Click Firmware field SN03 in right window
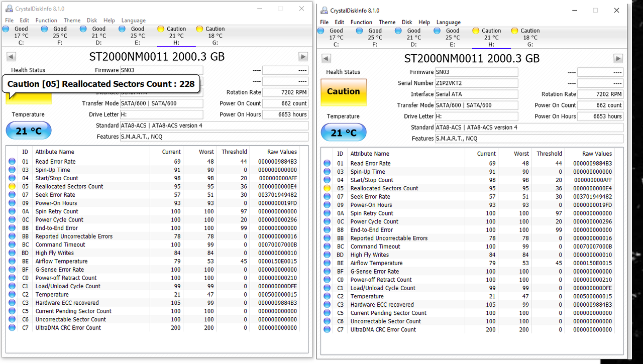Viewport: 643px width, 364px height. click(476, 72)
